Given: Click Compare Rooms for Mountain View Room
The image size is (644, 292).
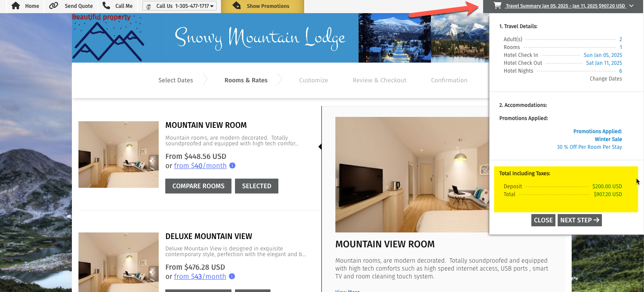Looking at the screenshot, I should 198,186.
